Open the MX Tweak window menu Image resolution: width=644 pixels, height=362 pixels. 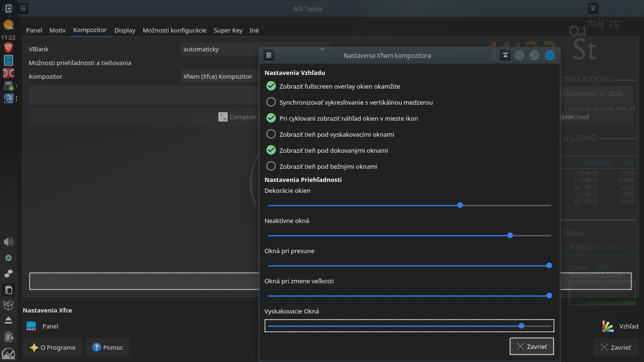tap(24, 8)
